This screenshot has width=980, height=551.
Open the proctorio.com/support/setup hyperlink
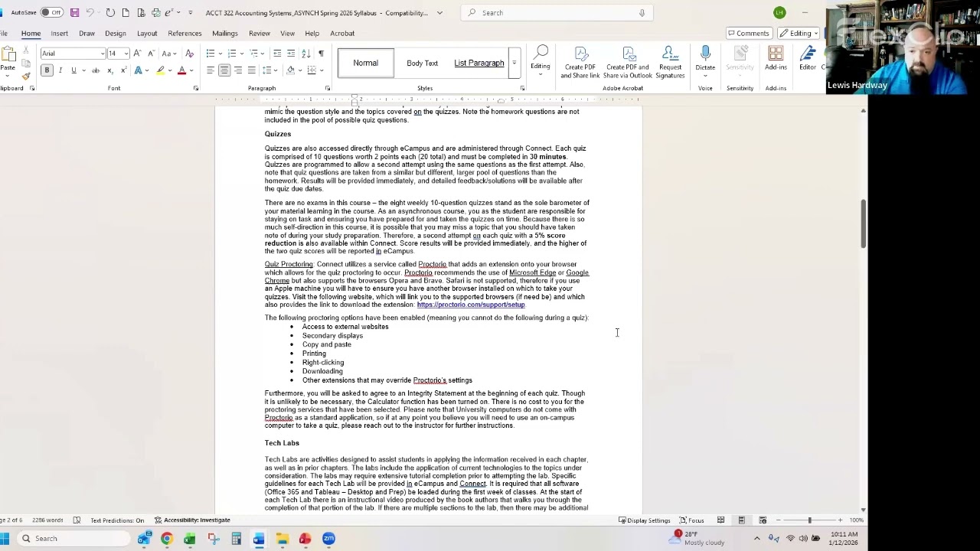[471, 305]
